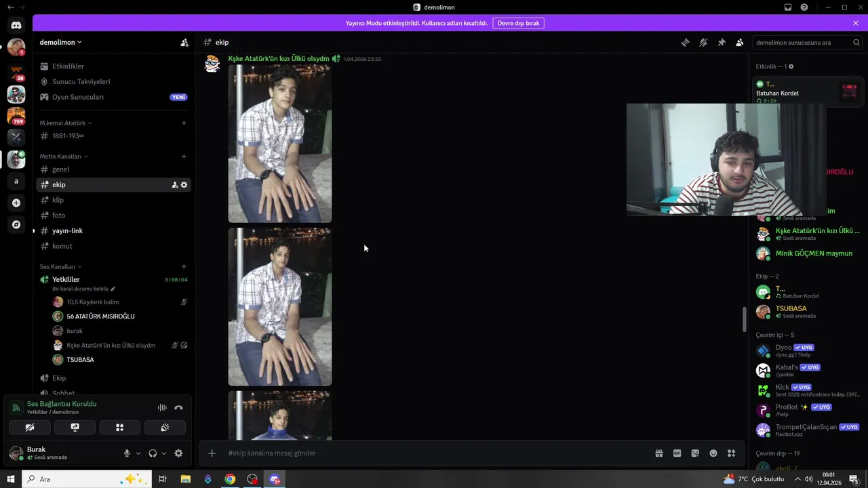868x488 pixels.
Task: Toggle the member list icon
Action: click(x=740, y=42)
